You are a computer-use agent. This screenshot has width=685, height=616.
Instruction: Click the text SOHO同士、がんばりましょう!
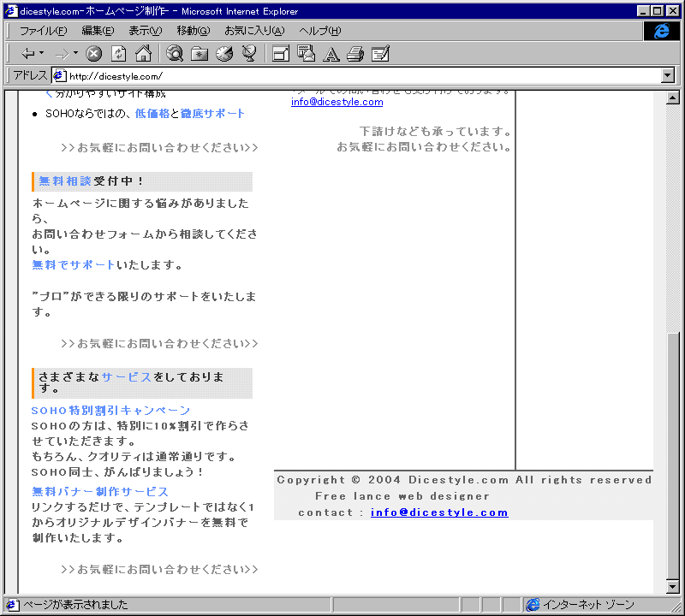pyautogui.click(x=117, y=472)
